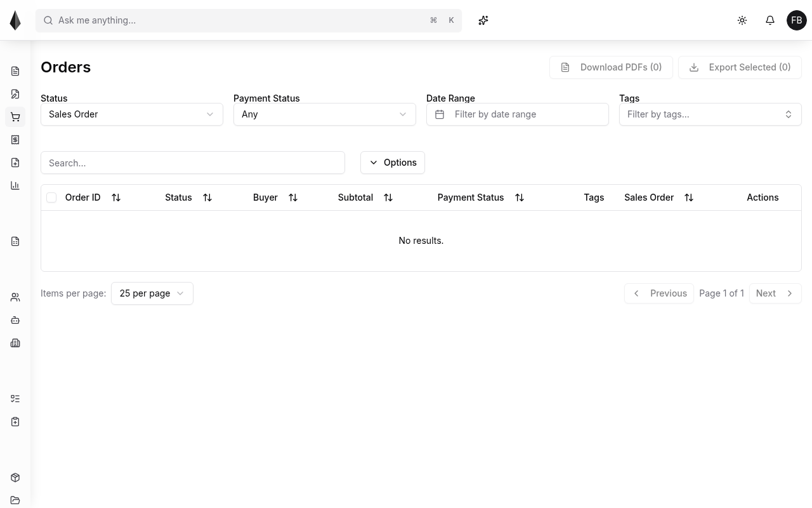Open the checklist tasks sidebar icon
The height and width of the screenshot is (508, 812).
click(x=15, y=399)
